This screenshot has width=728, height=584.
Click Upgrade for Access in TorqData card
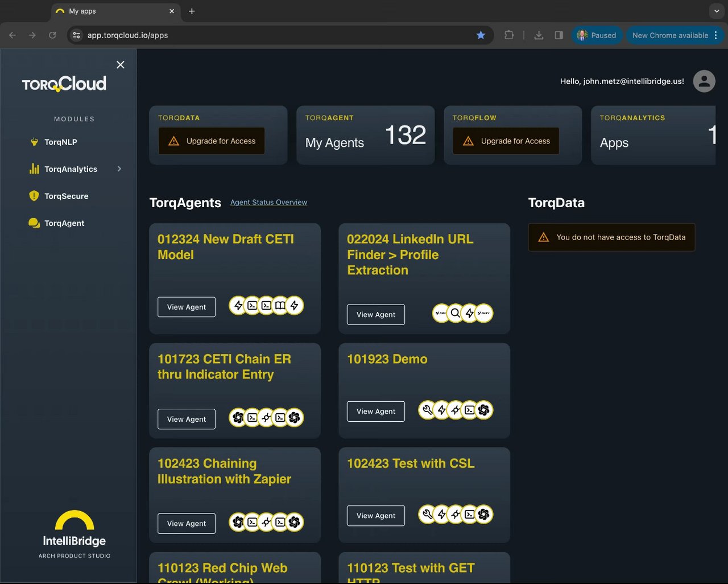point(212,141)
